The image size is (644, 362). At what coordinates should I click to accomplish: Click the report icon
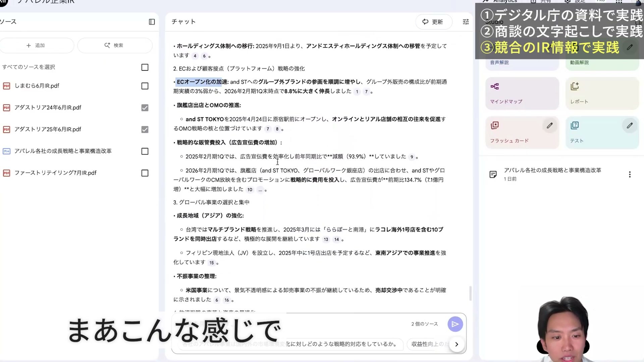tap(575, 86)
